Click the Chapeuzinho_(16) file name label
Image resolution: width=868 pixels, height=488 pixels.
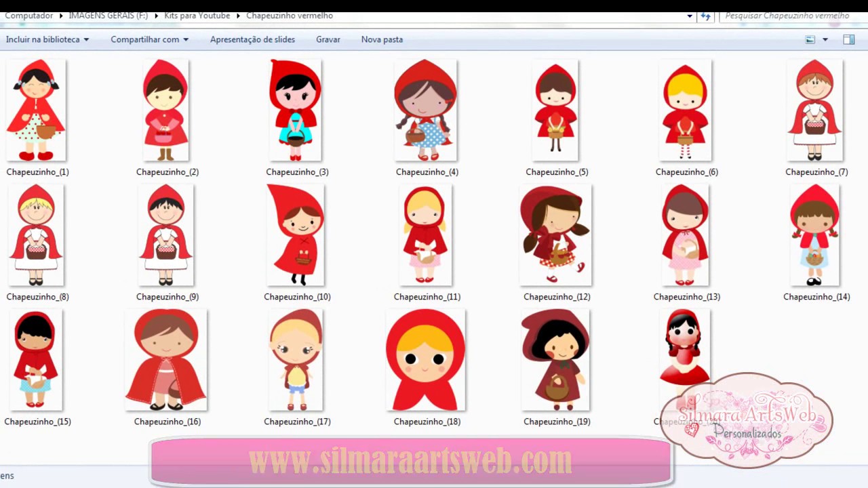[x=167, y=422]
